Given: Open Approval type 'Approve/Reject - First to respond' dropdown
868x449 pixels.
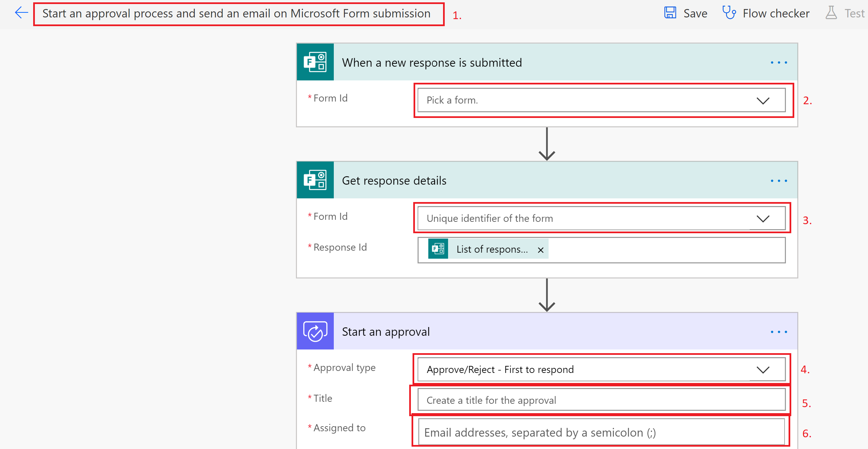Looking at the screenshot, I should pos(601,370).
